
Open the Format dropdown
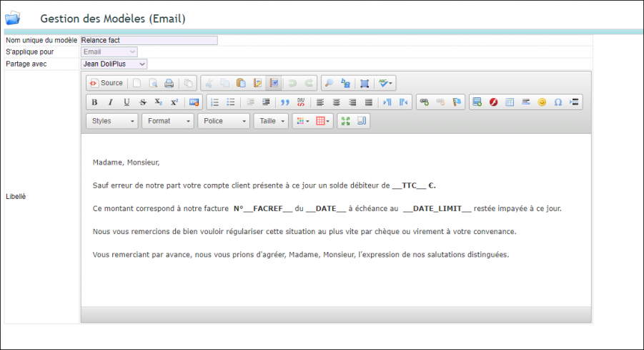(168, 121)
